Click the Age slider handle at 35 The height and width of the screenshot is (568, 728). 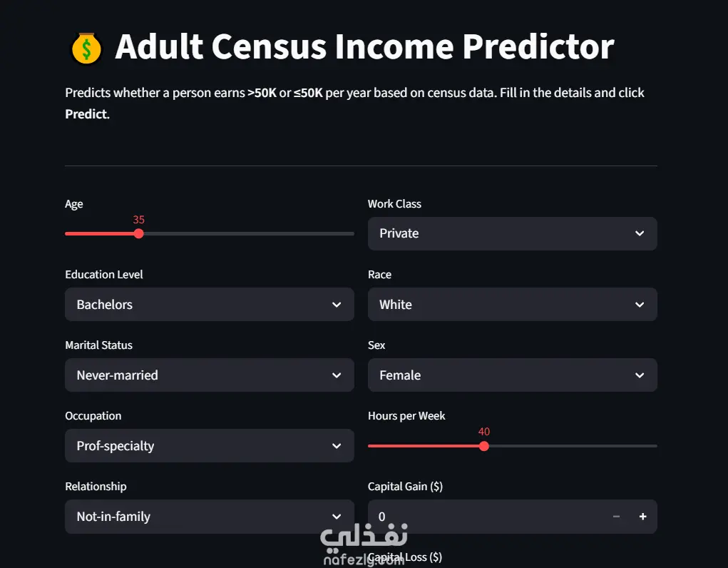tap(138, 234)
